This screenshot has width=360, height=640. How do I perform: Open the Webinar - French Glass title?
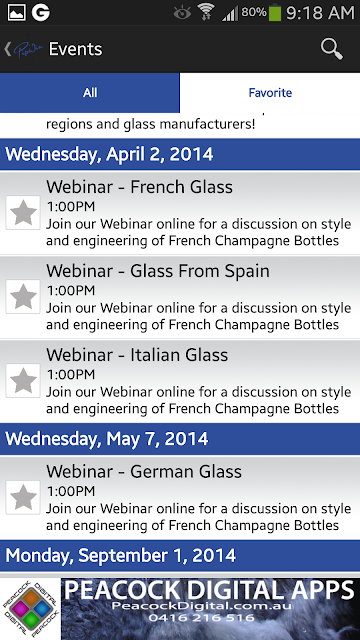point(139,187)
